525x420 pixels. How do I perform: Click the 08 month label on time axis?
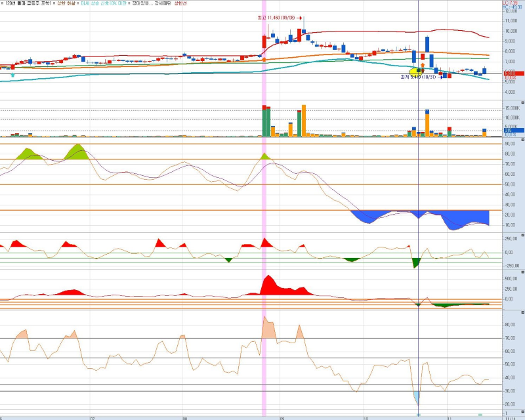[x=185, y=418]
